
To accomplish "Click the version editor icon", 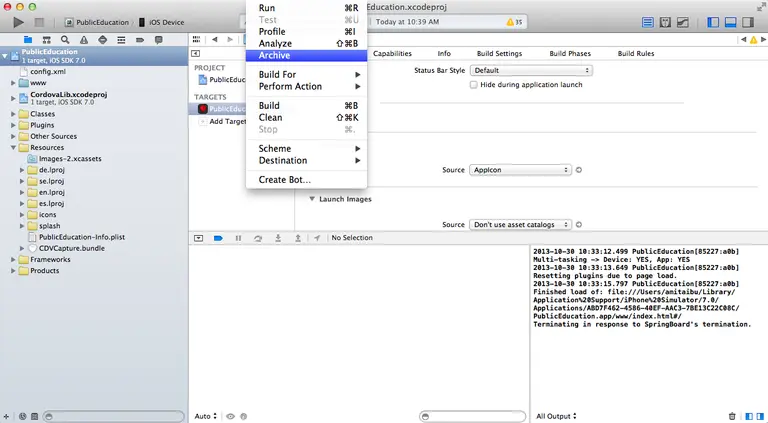I will pyautogui.click(x=683, y=22).
